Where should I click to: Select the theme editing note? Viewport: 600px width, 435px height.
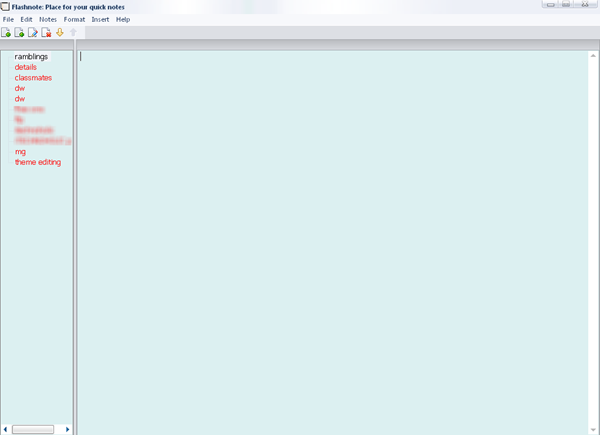click(x=38, y=162)
